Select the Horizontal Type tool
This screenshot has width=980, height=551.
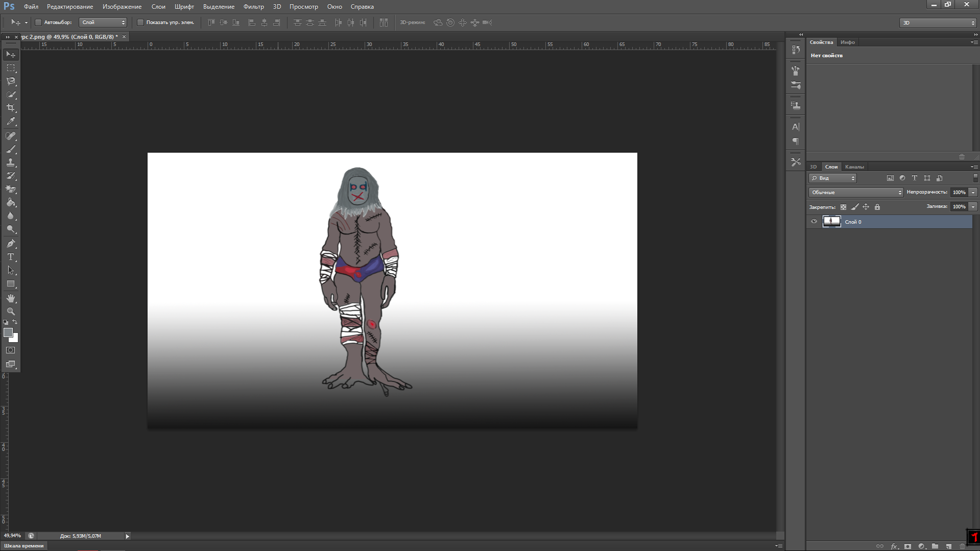pos(11,257)
